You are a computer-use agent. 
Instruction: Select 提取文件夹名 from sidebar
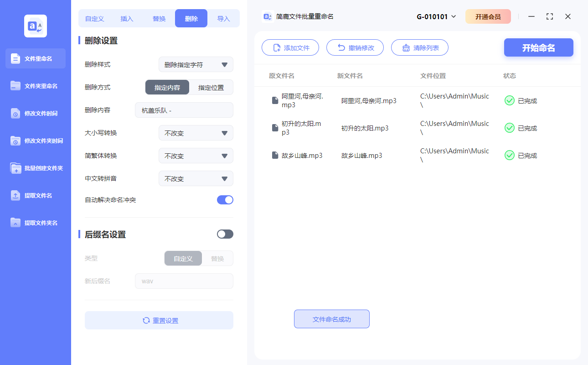click(35, 223)
